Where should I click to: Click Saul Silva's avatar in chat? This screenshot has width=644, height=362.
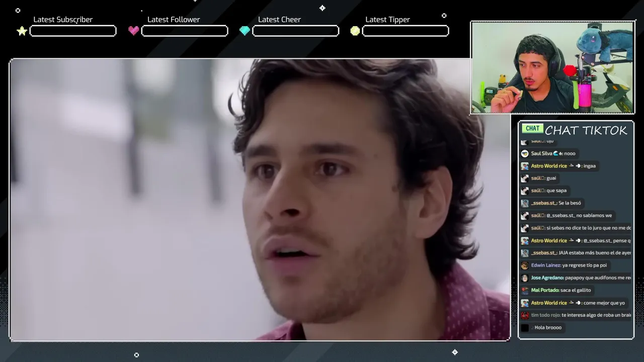click(525, 153)
